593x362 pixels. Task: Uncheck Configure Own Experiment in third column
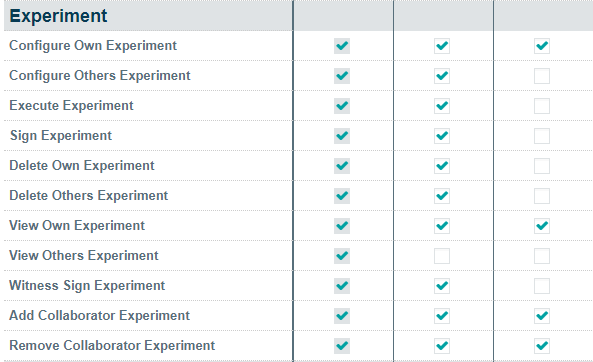[542, 46]
